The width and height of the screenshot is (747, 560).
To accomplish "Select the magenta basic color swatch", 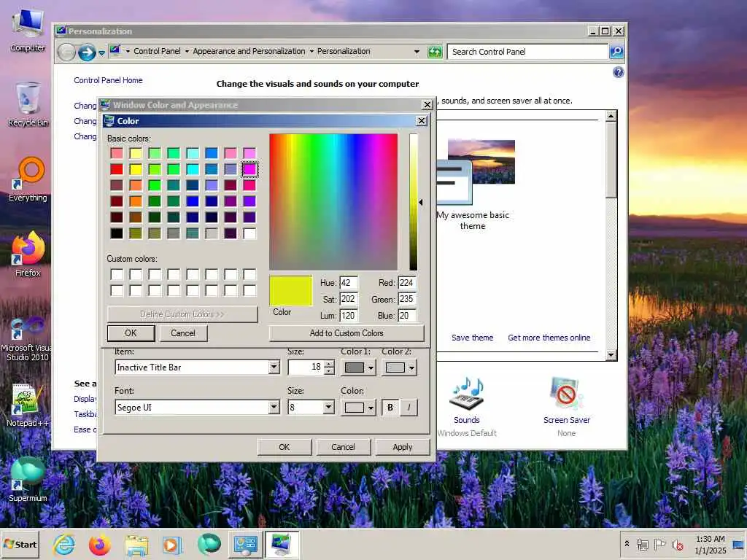I will point(249,169).
